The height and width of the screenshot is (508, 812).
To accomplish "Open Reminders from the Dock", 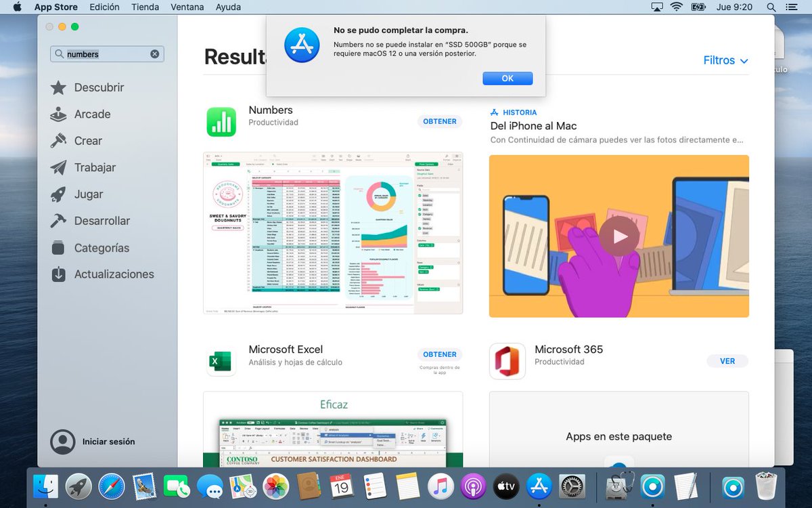I will pyautogui.click(x=375, y=486).
